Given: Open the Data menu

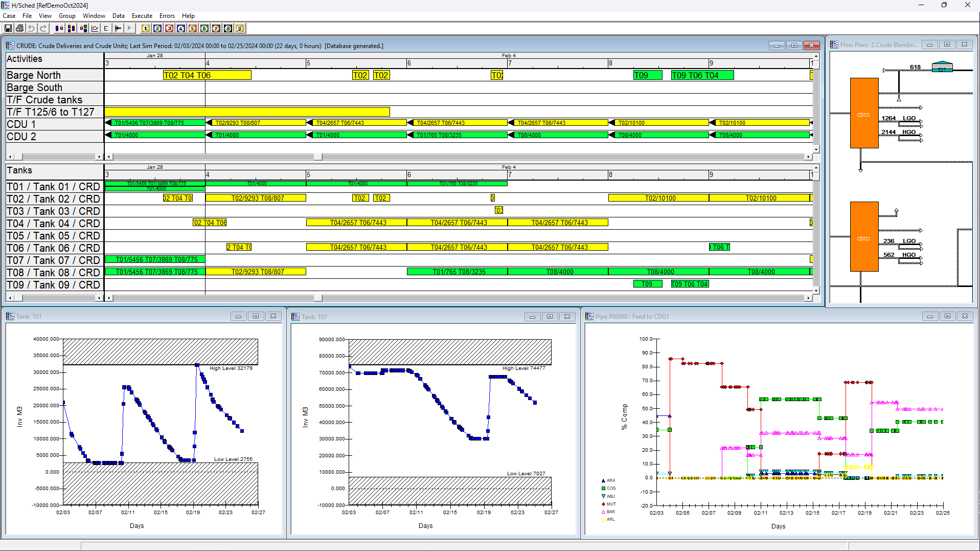Looking at the screenshot, I should [x=118, y=16].
